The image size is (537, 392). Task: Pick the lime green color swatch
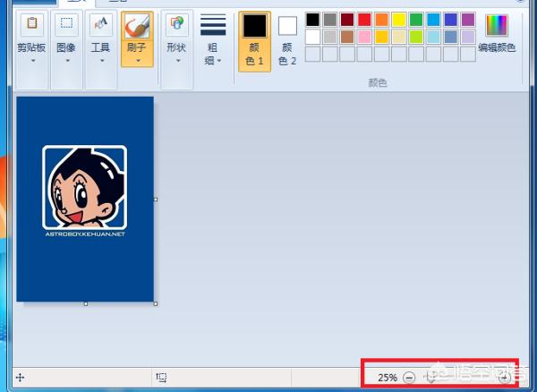click(x=416, y=37)
